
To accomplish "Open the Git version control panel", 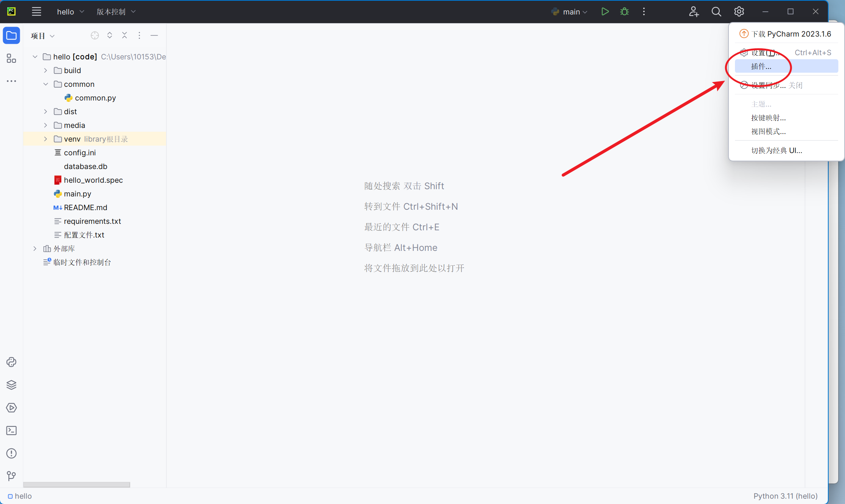I will (11, 476).
